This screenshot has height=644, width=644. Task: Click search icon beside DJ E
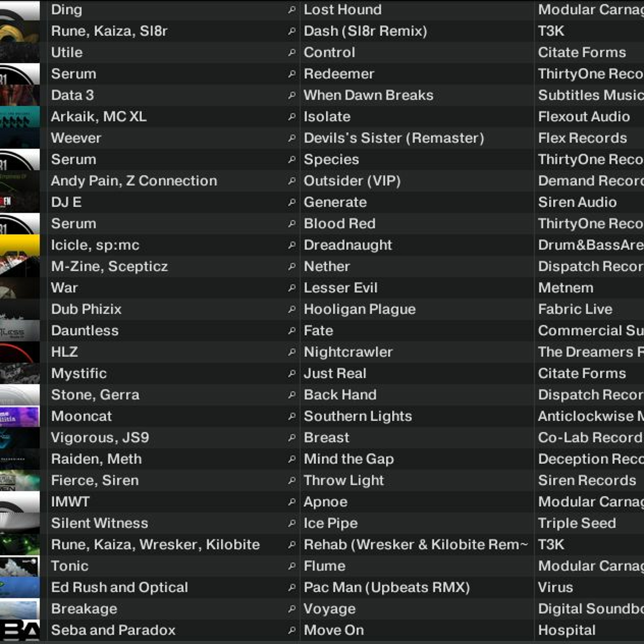click(292, 202)
